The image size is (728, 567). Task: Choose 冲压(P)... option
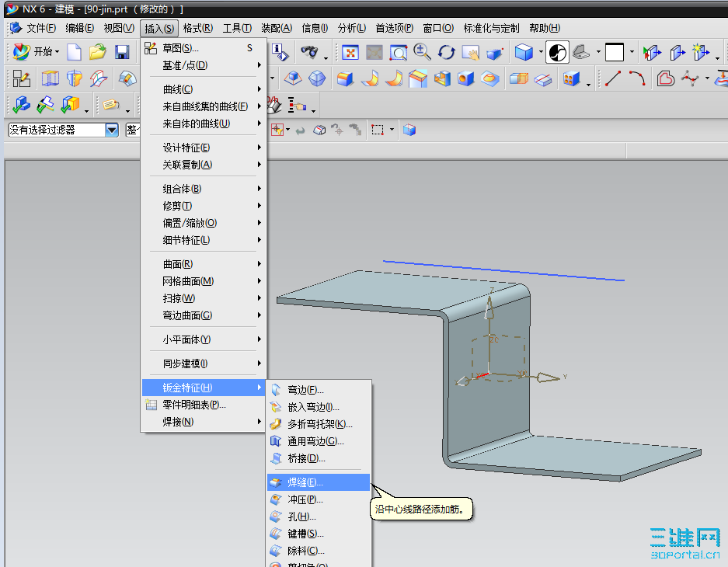click(x=319, y=499)
